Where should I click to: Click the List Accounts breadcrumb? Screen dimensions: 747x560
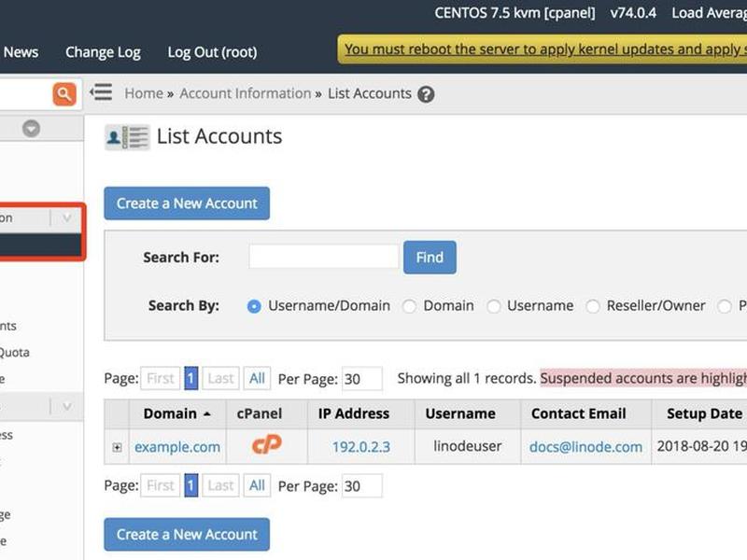[x=370, y=93]
